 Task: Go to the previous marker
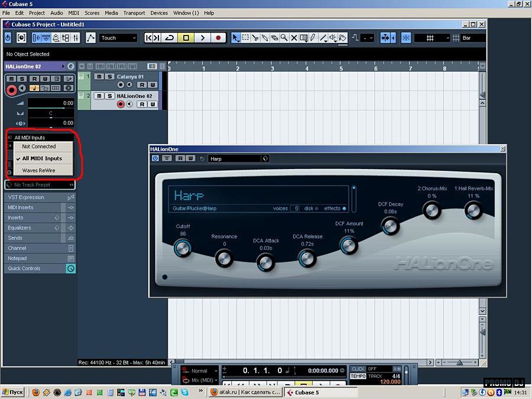(148, 38)
